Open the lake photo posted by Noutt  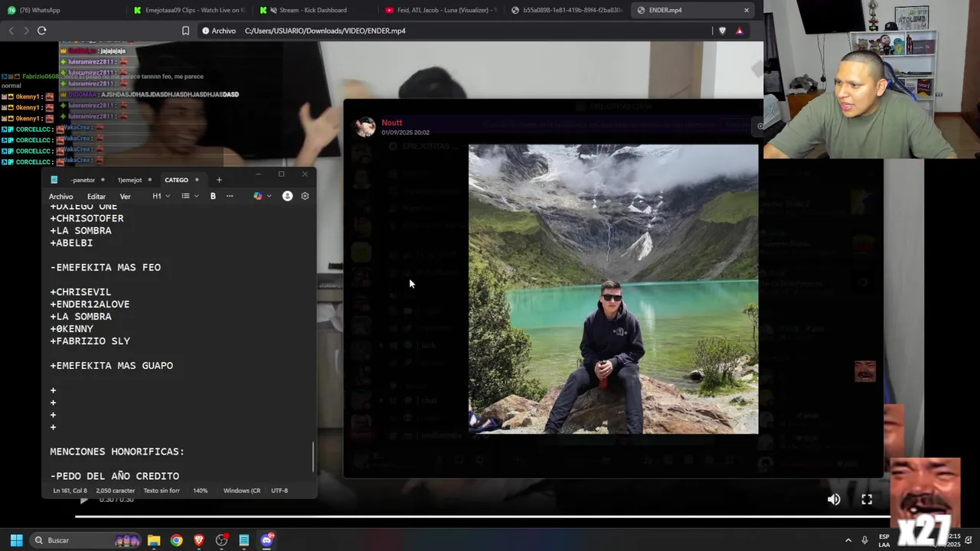[613, 289]
